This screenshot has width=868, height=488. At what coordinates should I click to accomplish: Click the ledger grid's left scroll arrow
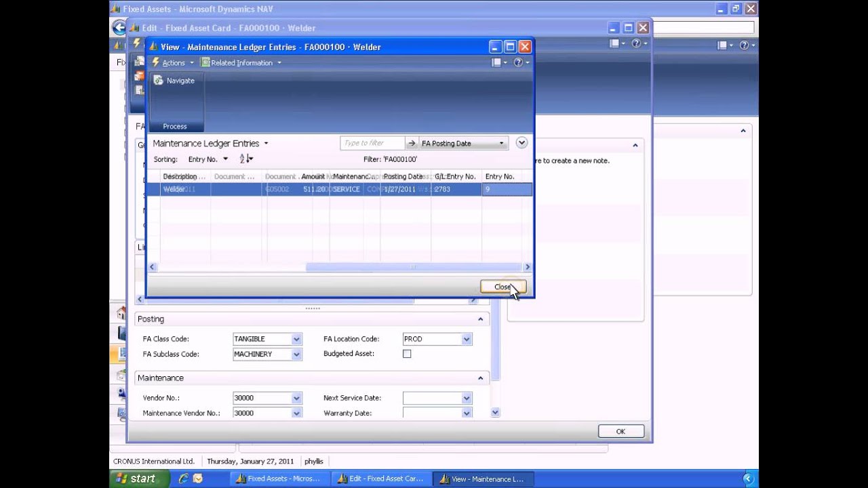pos(152,267)
